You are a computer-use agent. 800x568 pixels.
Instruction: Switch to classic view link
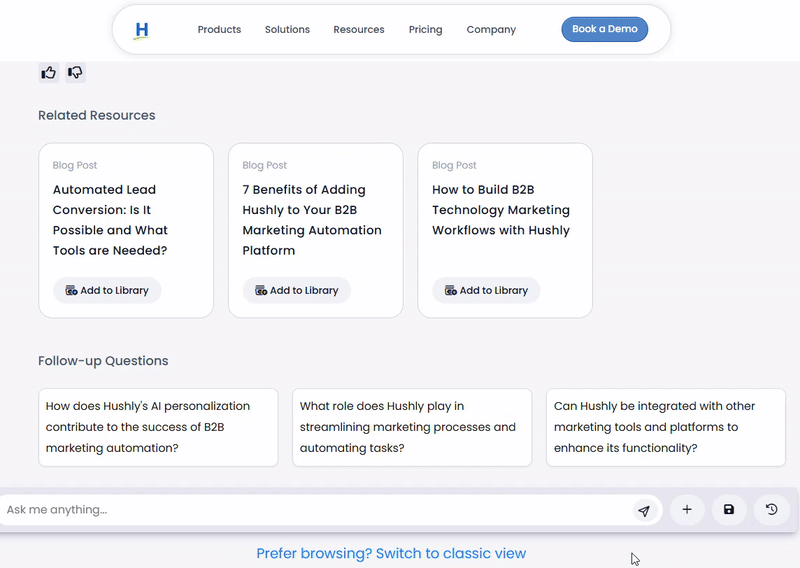click(391, 553)
